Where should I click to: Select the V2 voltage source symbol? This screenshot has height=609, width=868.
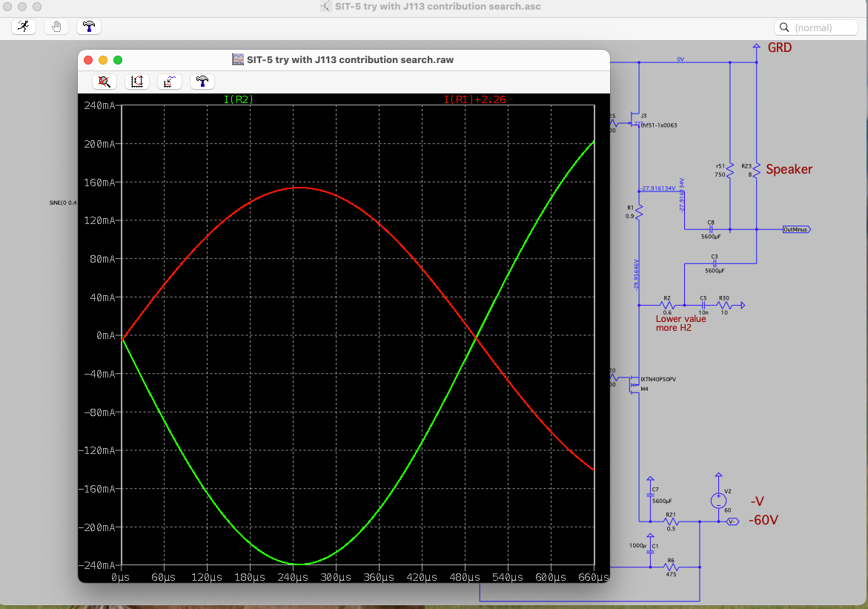coord(718,501)
